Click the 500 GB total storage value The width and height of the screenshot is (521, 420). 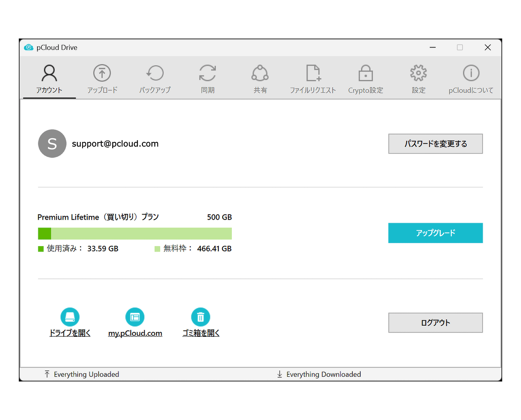[x=219, y=217]
